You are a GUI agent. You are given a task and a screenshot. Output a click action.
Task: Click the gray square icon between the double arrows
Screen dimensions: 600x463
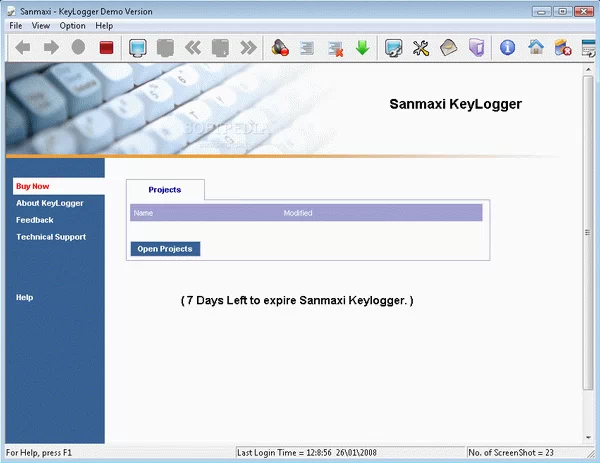(220, 48)
